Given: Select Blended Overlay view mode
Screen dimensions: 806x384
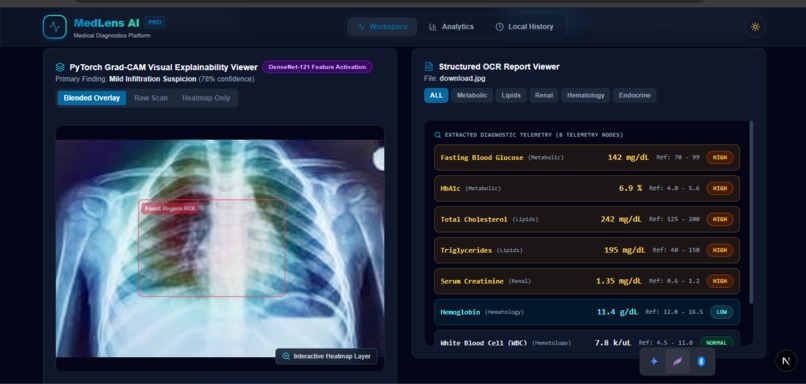Looking at the screenshot, I should click(91, 98).
